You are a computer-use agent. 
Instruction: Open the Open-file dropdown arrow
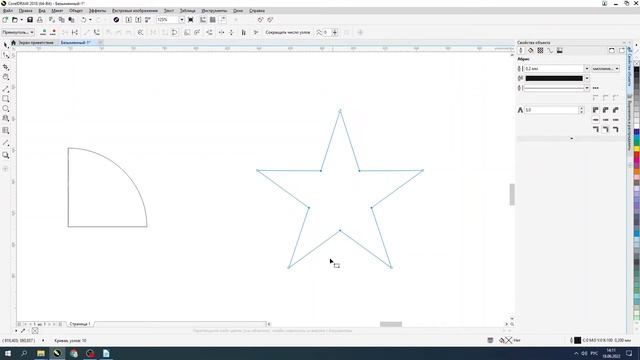(x=21, y=20)
